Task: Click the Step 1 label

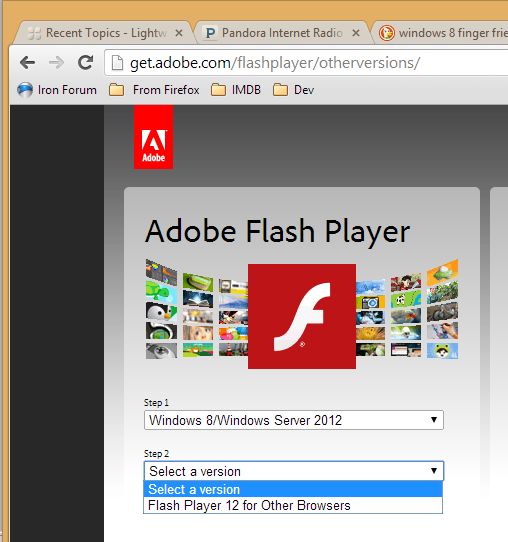Action: coord(156,403)
